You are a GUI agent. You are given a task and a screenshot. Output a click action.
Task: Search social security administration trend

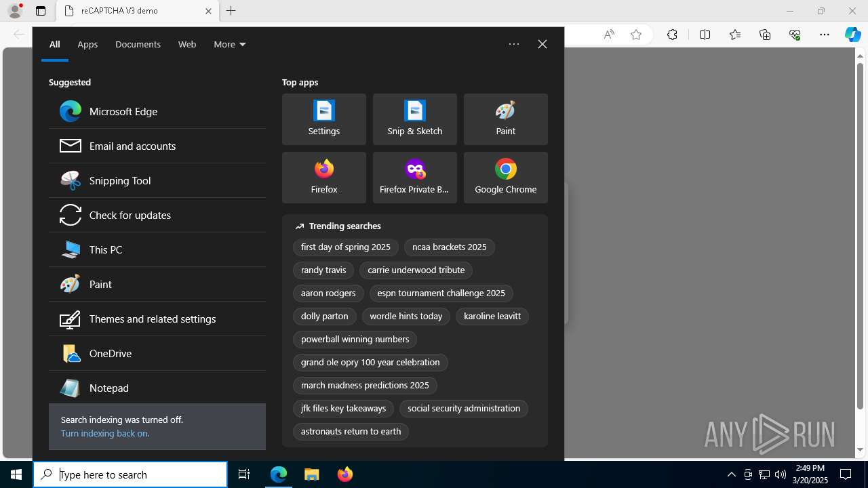click(464, 408)
